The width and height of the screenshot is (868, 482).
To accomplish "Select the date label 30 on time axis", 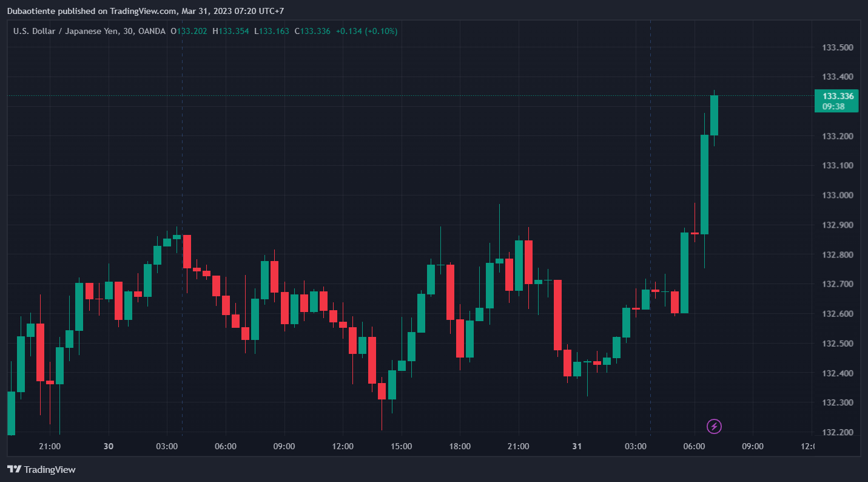I will pyautogui.click(x=109, y=447).
